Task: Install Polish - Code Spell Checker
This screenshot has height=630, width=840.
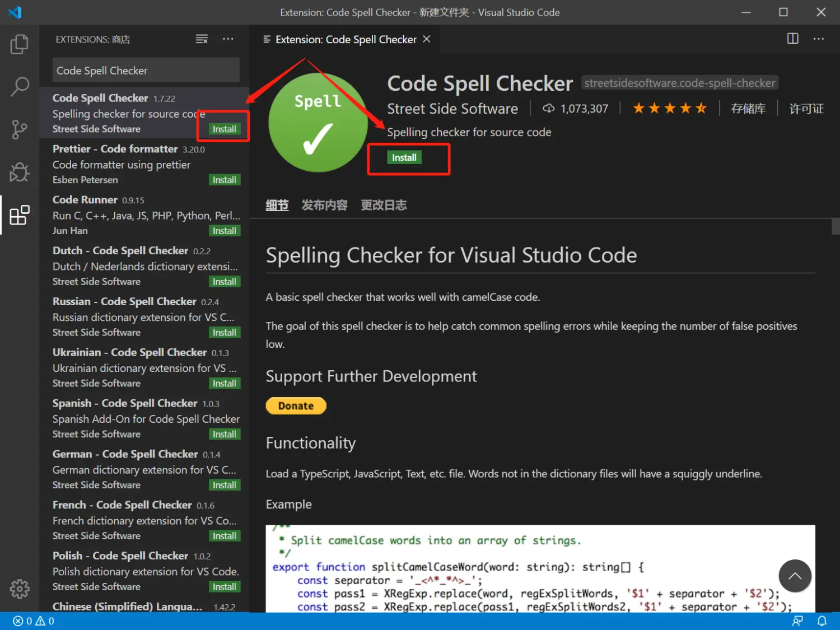Action: [x=224, y=587]
